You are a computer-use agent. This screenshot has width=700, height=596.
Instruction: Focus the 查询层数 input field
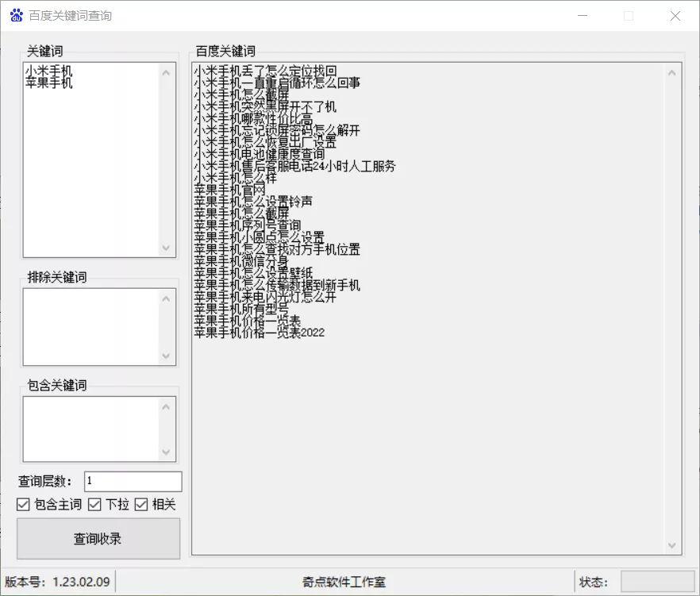click(133, 481)
